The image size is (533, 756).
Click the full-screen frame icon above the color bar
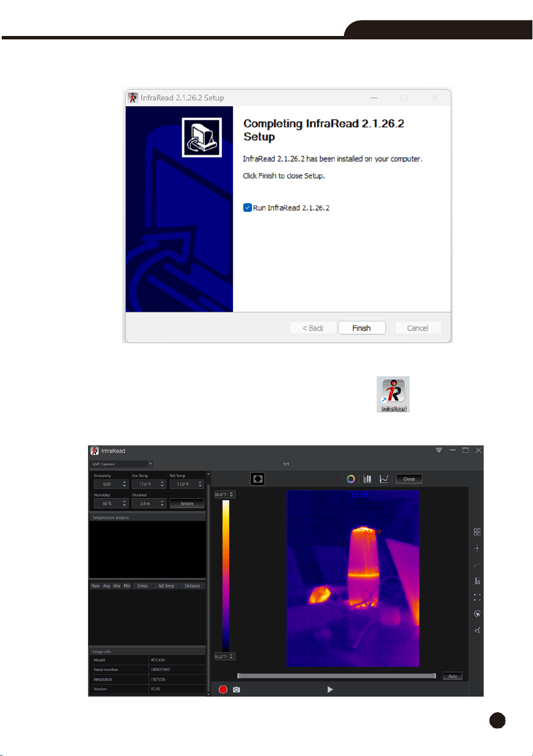[258, 479]
